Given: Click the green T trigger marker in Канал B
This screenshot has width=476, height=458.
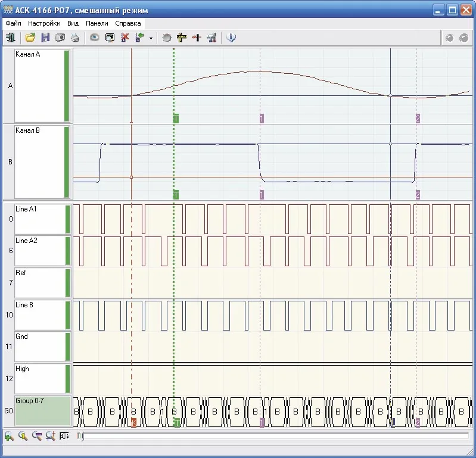Looking at the screenshot, I should [176, 195].
